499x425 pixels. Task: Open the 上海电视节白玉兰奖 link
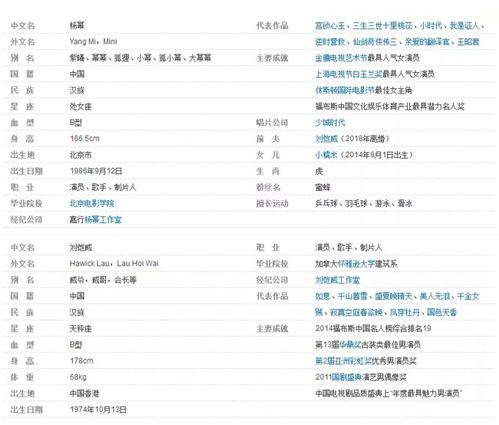pos(348,74)
